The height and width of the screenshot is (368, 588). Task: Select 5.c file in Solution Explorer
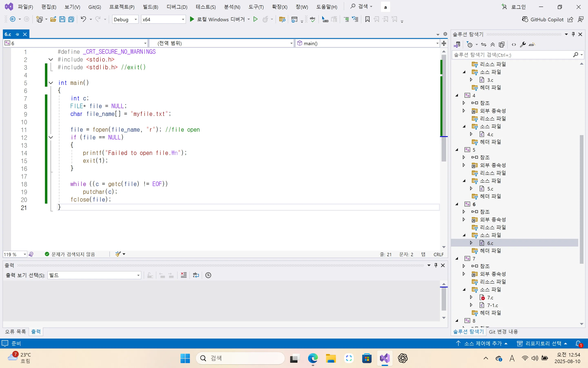coord(490,189)
